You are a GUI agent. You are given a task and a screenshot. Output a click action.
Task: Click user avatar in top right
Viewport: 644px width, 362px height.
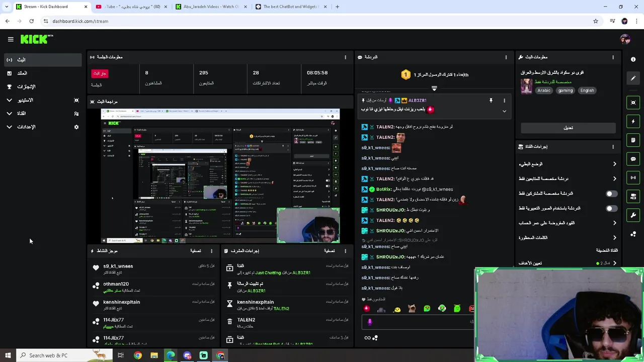tap(625, 39)
